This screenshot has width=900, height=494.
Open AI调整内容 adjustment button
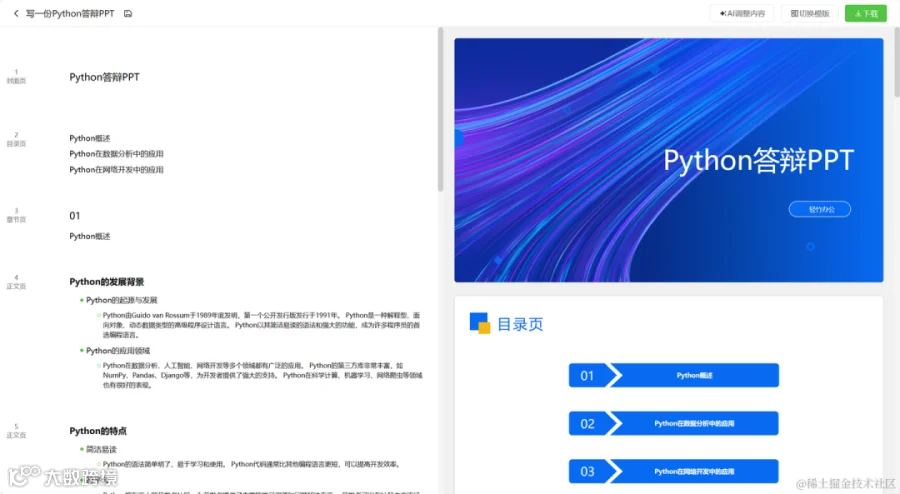tap(742, 13)
